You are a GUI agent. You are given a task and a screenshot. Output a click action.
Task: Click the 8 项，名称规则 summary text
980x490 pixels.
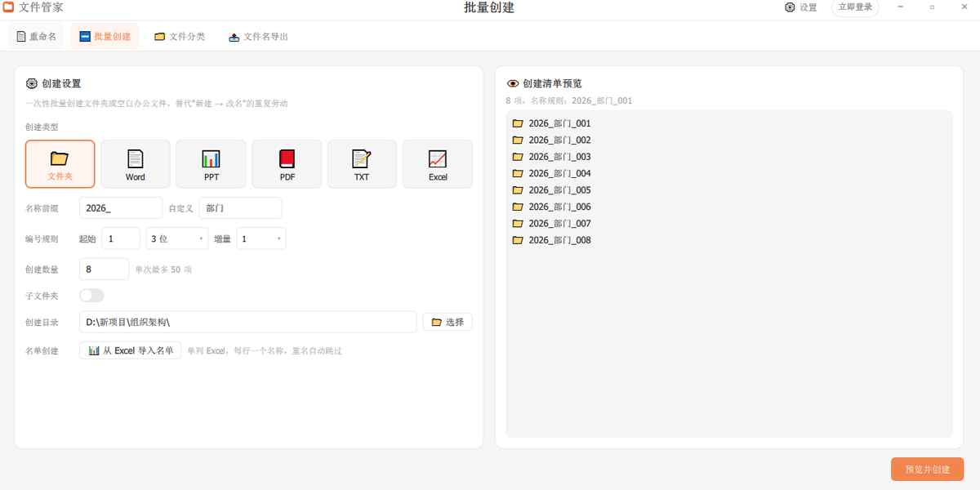(x=569, y=101)
